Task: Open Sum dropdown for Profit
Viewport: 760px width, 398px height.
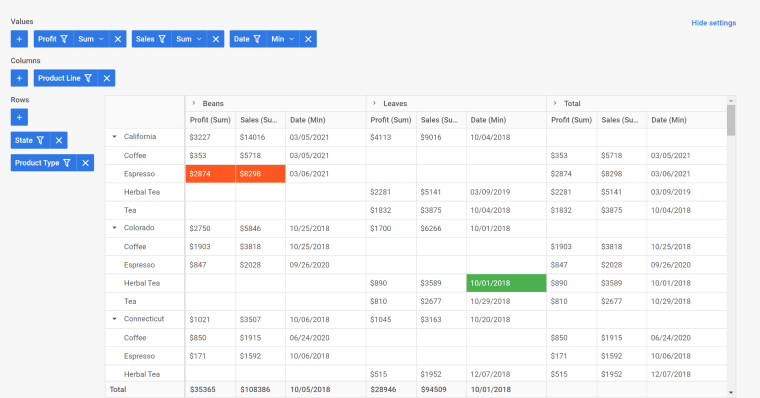Action: point(91,39)
